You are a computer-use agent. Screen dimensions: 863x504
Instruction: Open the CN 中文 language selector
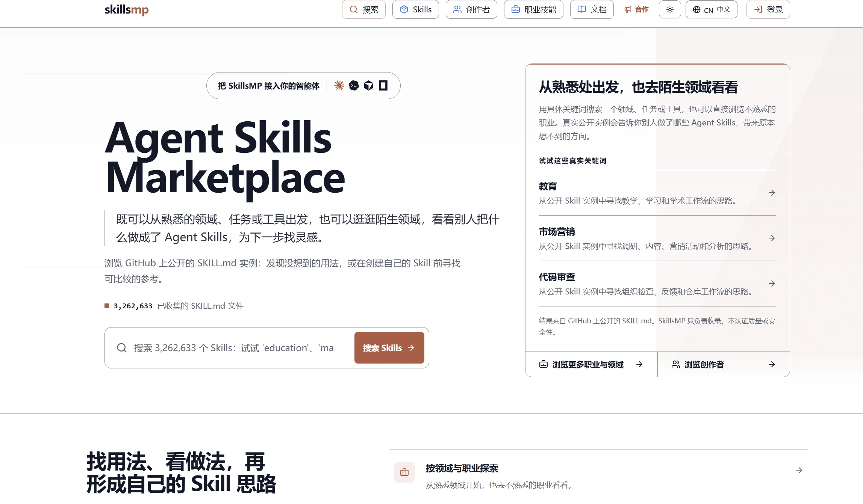pyautogui.click(x=711, y=9)
